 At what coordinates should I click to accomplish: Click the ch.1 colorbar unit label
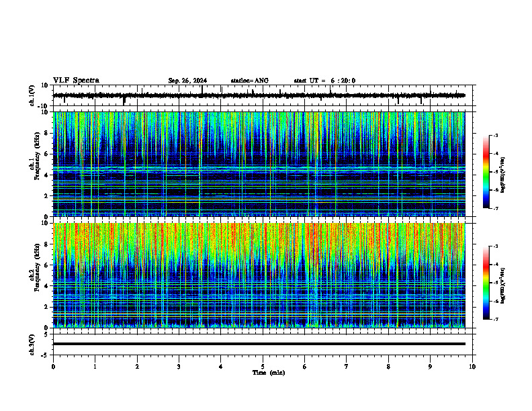click(x=503, y=175)
